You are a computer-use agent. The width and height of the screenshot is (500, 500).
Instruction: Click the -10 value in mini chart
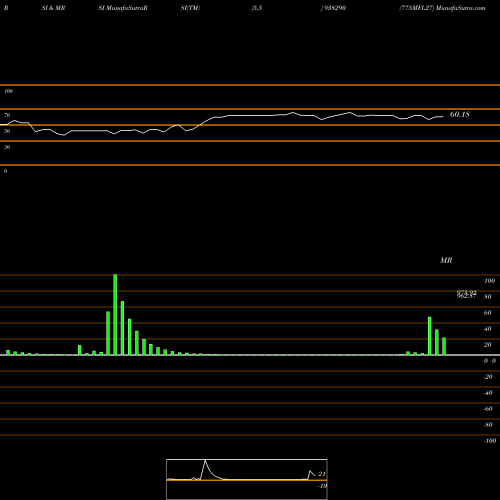(x=322, y=486)
